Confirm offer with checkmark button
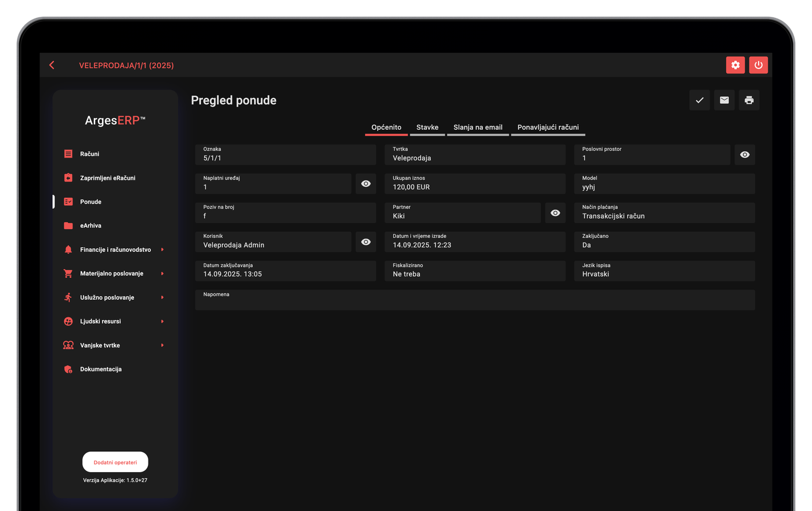This screenshot has height=511, width=812. point(699,100)
